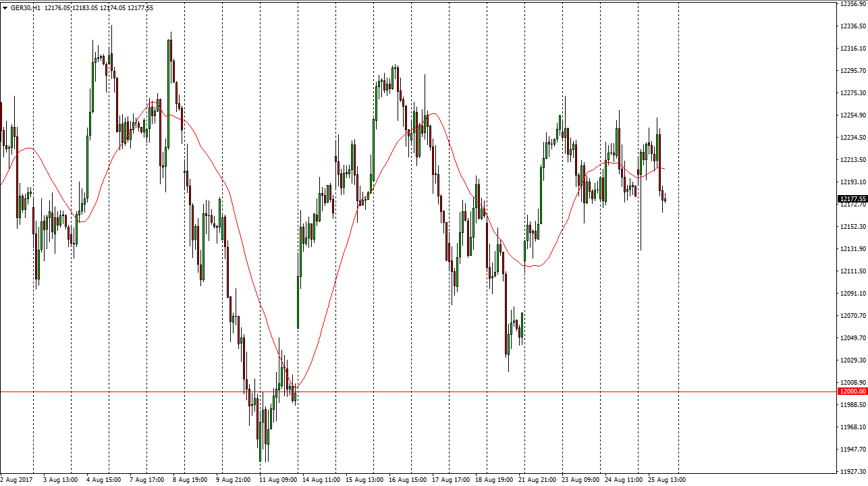
Task: Click the 21 Aug 21:00 time label
Action: [x=536, y=480]
